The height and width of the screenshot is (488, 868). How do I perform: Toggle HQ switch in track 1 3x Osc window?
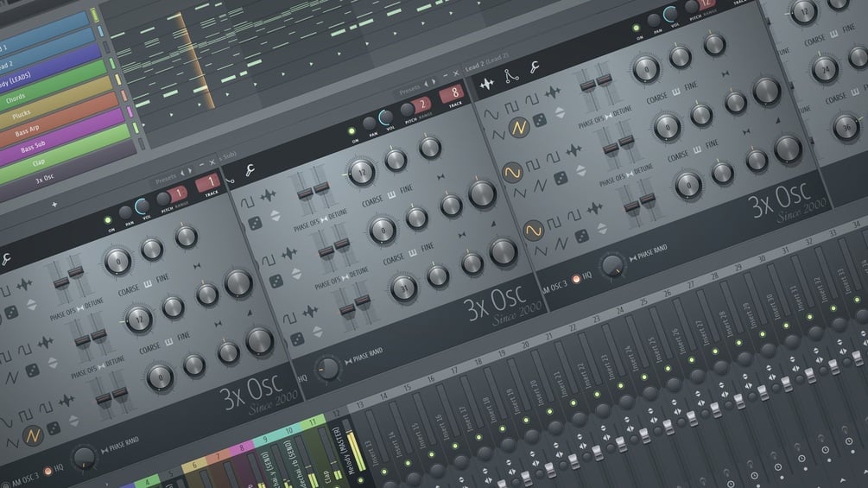point(48,472)
